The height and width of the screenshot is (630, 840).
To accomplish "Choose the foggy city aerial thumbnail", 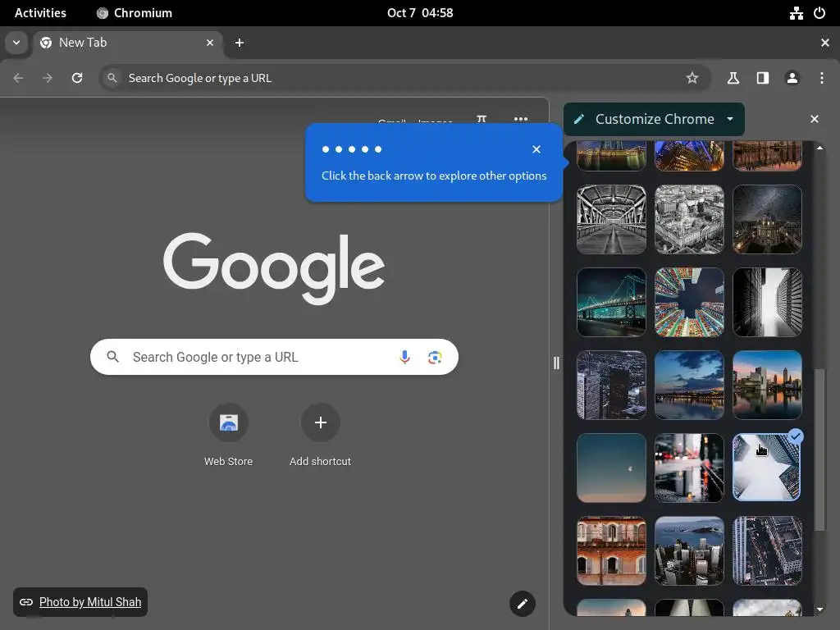I will pos(689,550).
